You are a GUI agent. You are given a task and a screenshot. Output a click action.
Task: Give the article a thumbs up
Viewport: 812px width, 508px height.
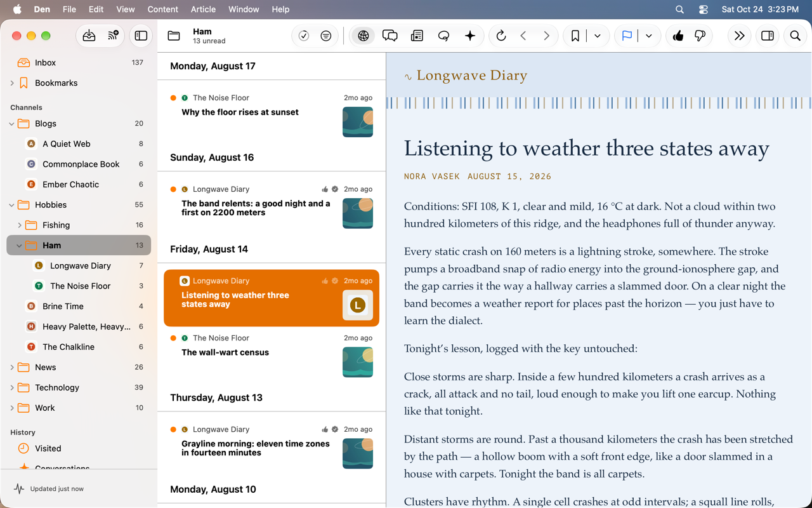pos(678,36)
